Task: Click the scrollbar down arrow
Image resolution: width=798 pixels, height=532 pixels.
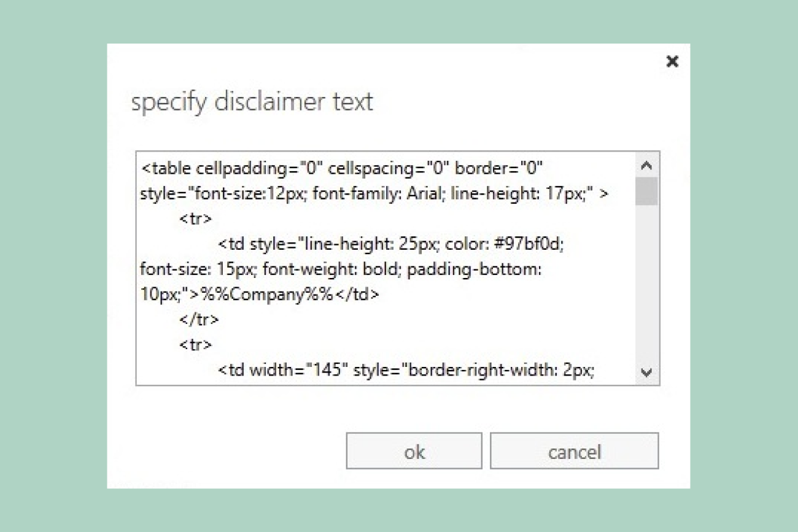Action: [x=646, y=372]
